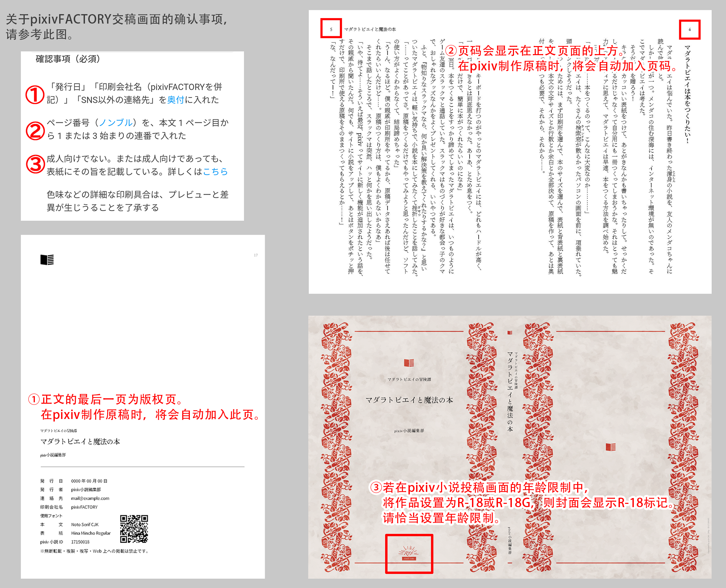Image resolution: width=726 pixels, height=588 pixels.
Task: Select page number 5 in red box
Action: 331,29
